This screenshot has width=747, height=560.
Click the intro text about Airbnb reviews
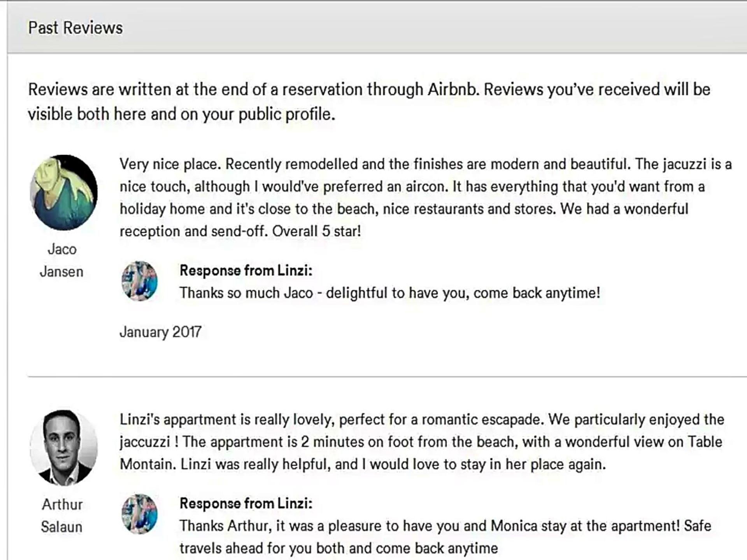click(369, 101)
